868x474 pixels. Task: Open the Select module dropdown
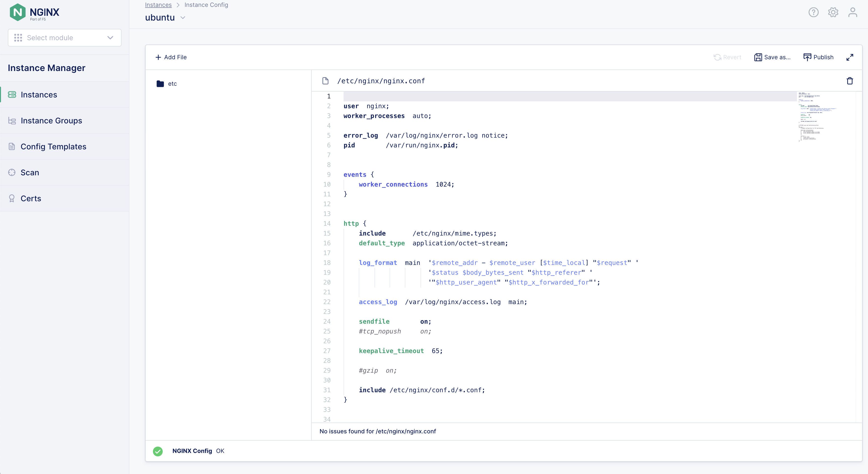[65, 38]
